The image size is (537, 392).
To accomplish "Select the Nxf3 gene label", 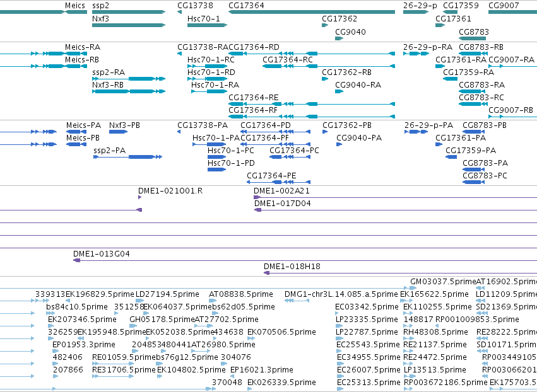I will coord(100,18).
